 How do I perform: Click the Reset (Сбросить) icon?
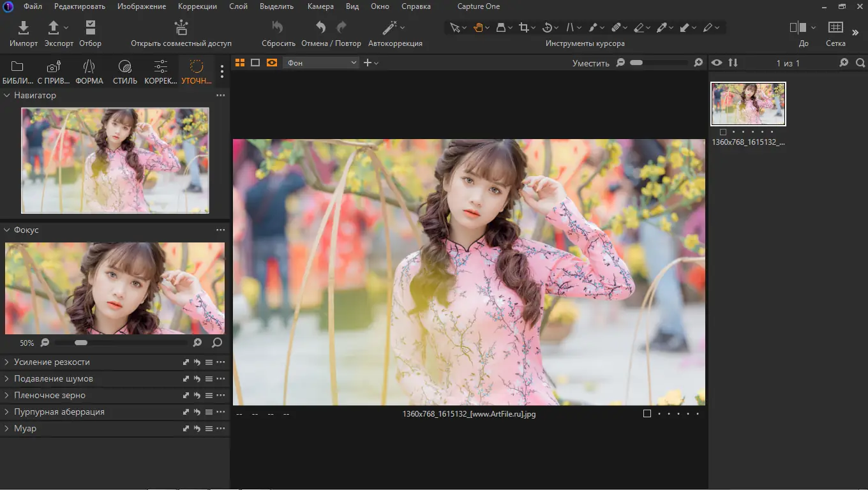[x=278, y=28]
